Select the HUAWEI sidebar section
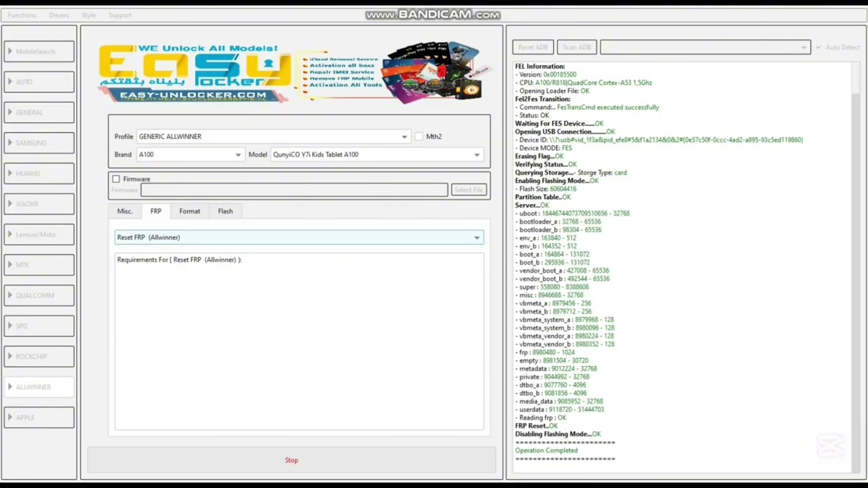This screenshot has height=488, width=868. pyautogui.click(x=39, y=174)
